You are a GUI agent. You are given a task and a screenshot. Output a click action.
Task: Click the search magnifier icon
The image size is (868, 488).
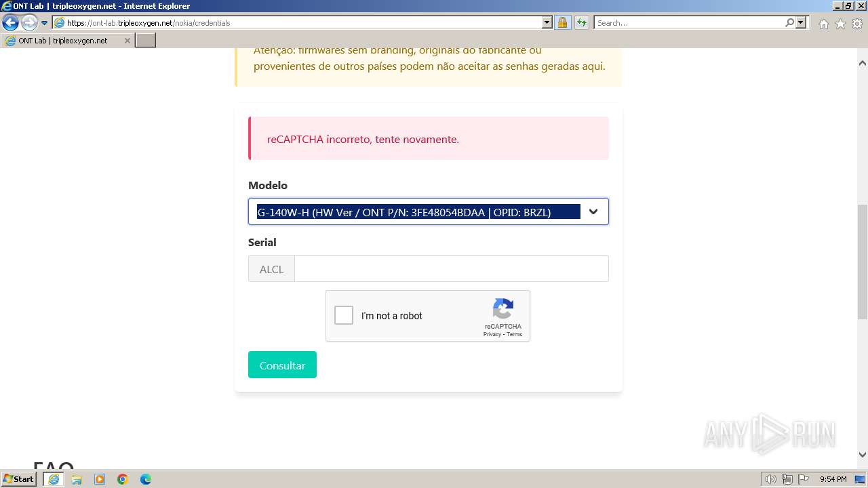pyautogui.click(x=789, y=22)
